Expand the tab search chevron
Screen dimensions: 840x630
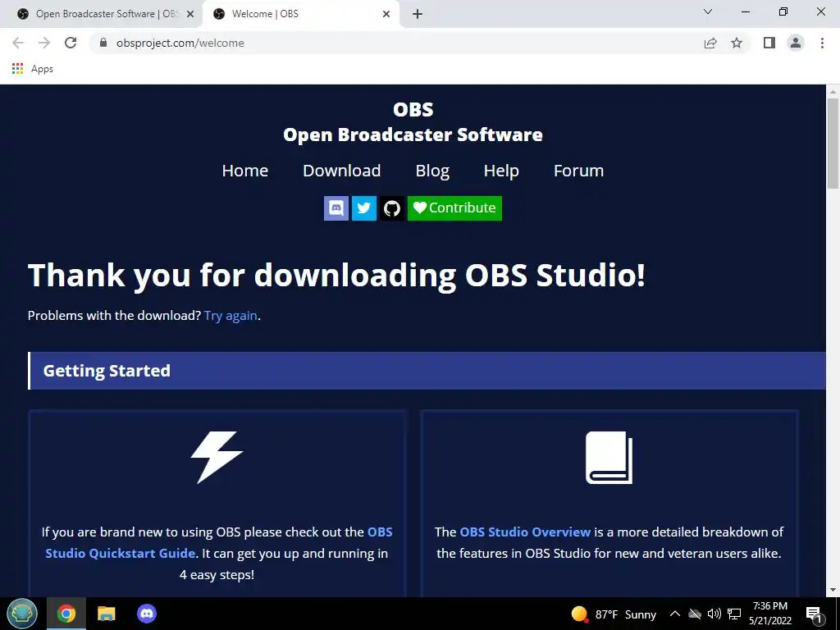click(708, 11)
